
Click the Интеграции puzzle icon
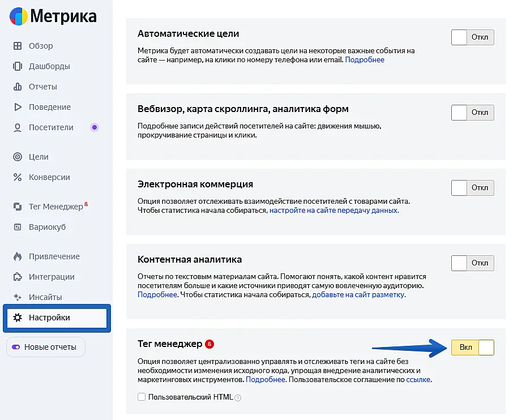[x=18, y=277]
